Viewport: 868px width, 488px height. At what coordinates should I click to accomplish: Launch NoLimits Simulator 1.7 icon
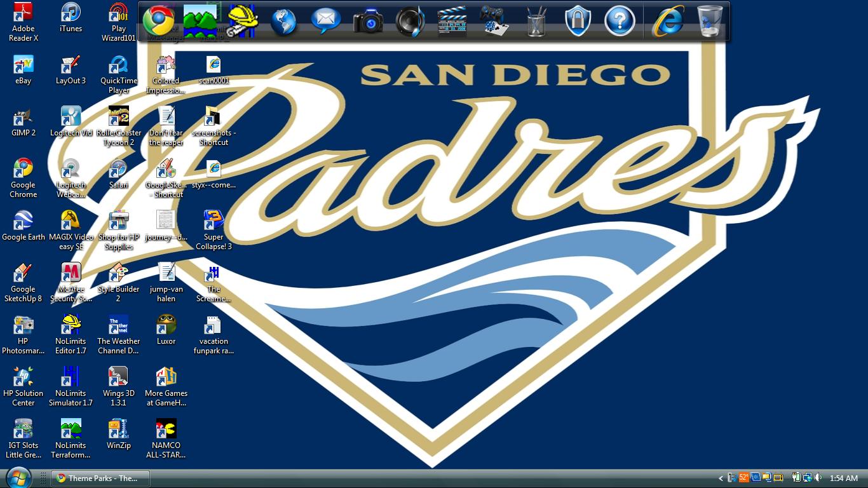point(71,387)
